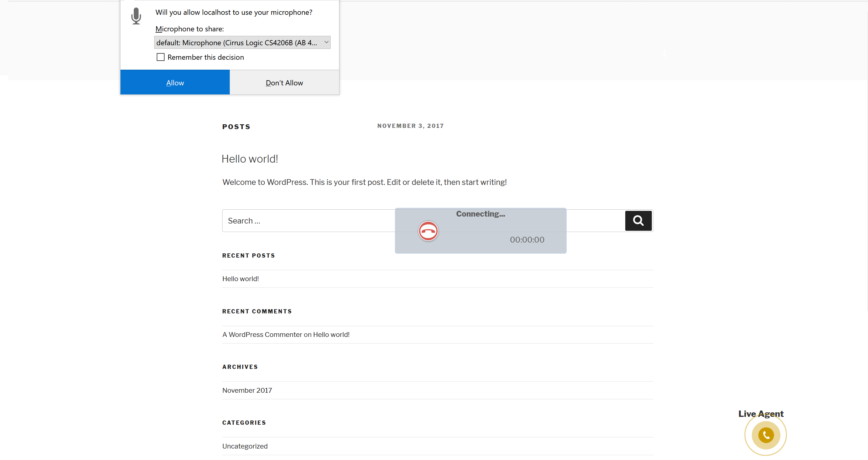
Task: Open Hello world! link in Recent Comments
Action: [x=331, y=335]
